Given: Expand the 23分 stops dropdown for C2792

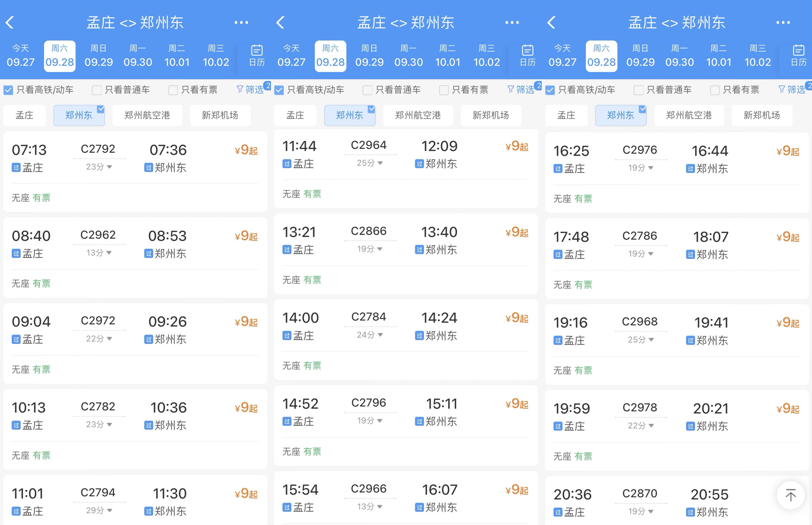Looking at the screenshot, I should (99, 167).
